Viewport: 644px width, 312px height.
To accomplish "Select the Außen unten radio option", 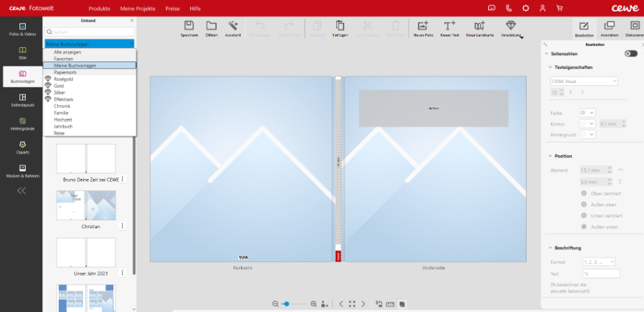I will [583, 227].
